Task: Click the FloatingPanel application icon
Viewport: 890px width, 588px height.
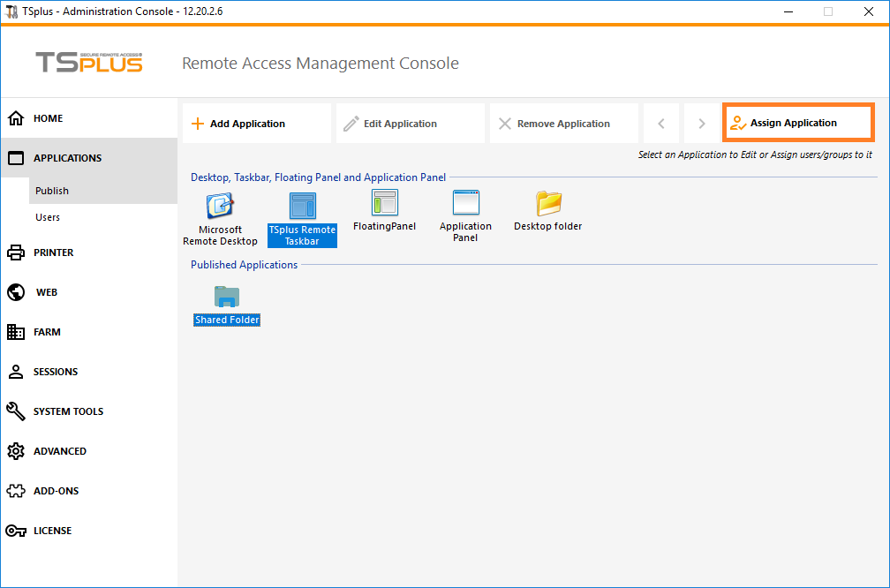Action: (384, 204)
